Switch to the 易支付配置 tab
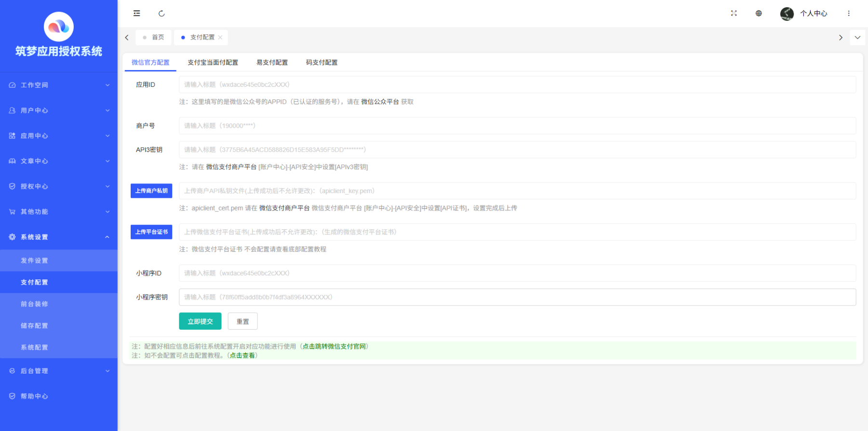Viewport: 868px width, 431px height. [272, 62]
